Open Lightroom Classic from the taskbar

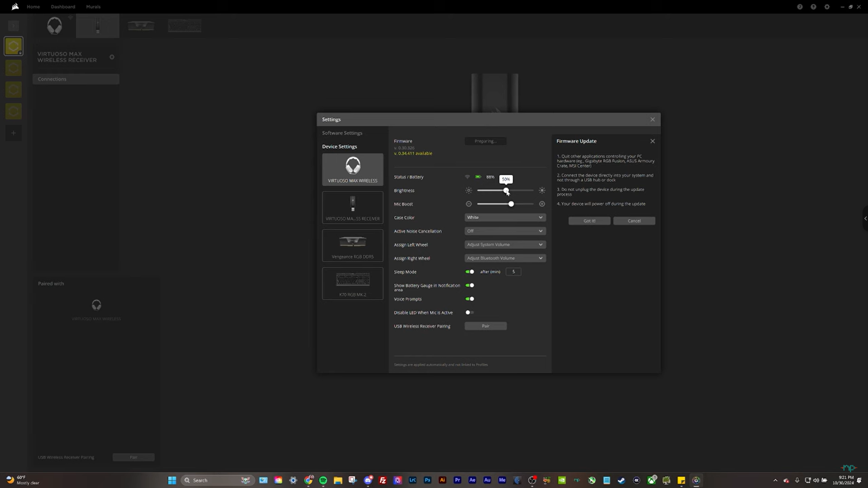point(413,480)
